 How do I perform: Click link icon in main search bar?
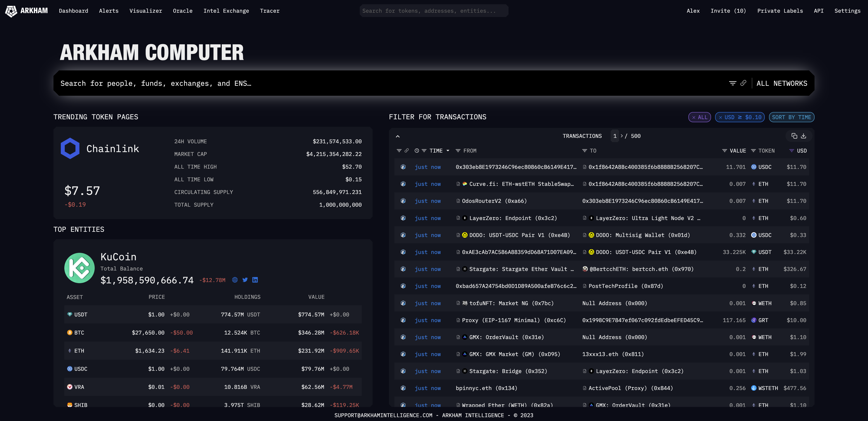[743, 83]
